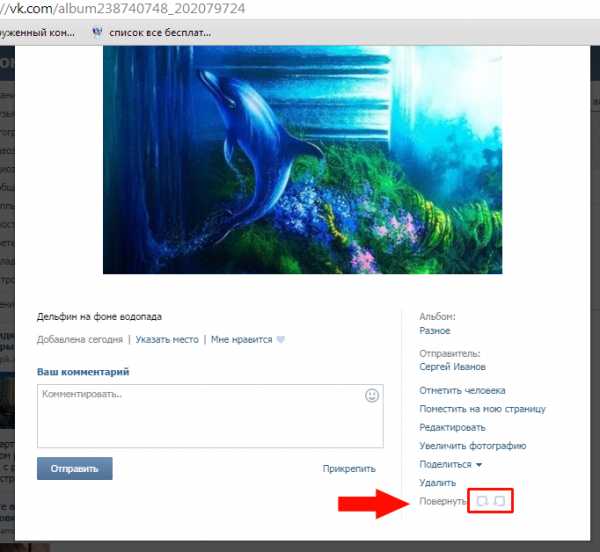Click Редактировать to edit the photo
Screen dimensions: 600x552
tap(452, 427)
